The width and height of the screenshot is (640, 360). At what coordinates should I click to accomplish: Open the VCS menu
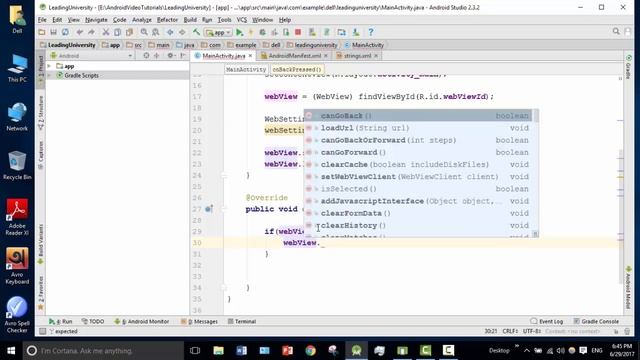(x=242, y=20)
